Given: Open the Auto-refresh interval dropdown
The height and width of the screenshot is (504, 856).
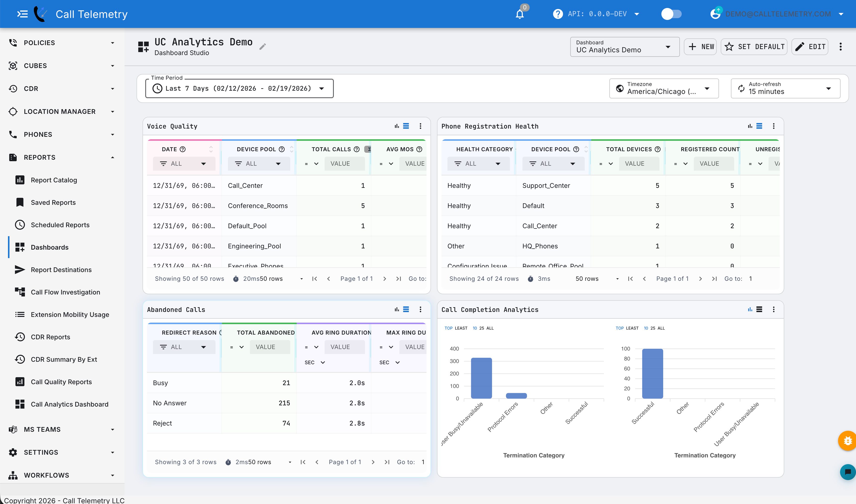Looking at the screenshot, I should (785, 88).
